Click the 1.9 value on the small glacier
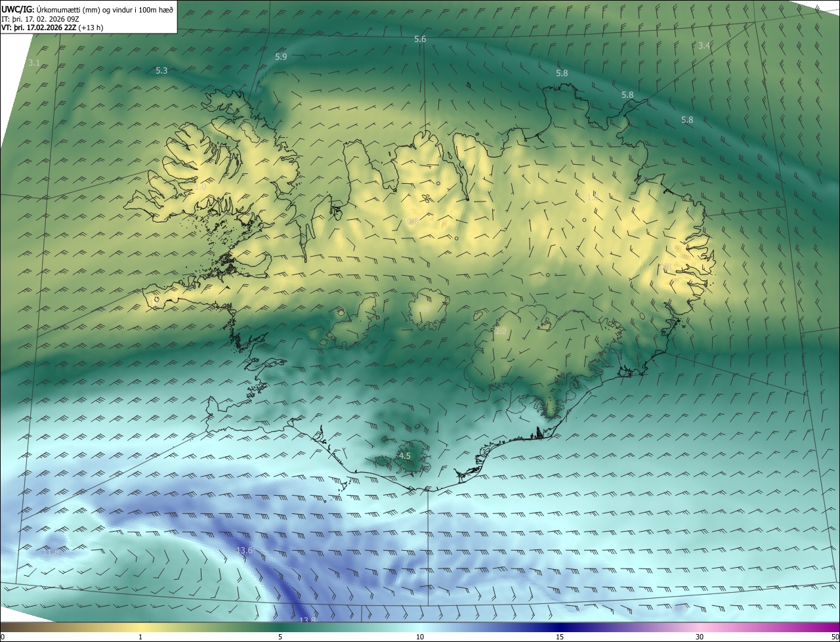This screenshot has width=840, height=642. (x=423, y=309)
